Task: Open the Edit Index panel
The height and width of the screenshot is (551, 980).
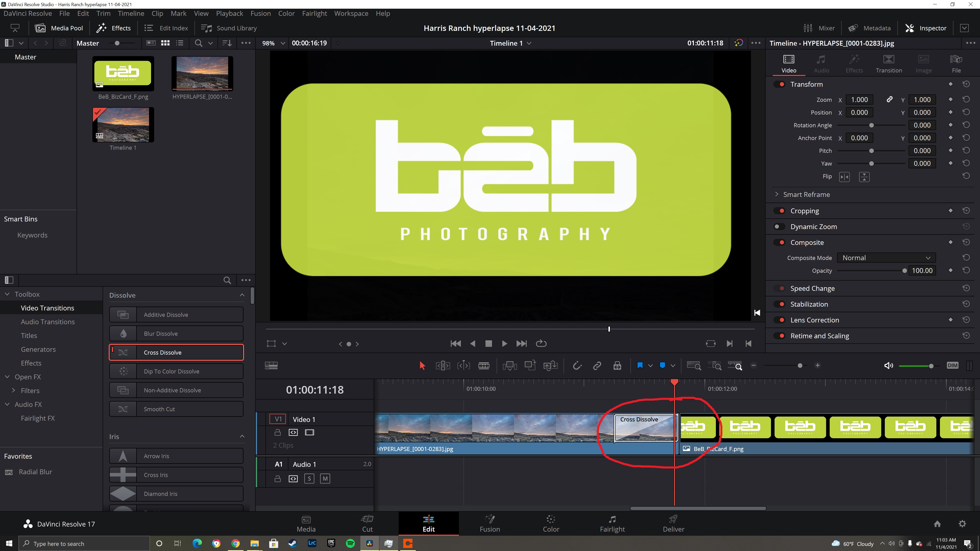Action: [x=166, y=28]
